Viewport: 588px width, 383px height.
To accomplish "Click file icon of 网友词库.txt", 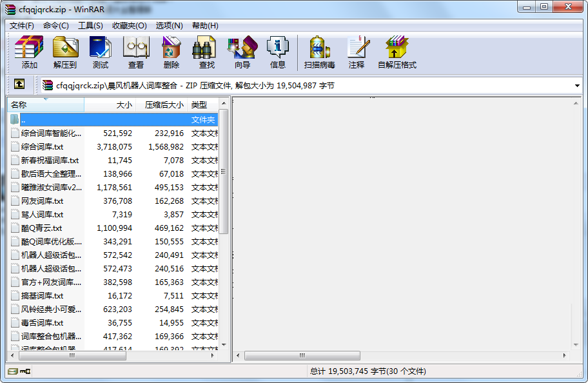I will pyautogui.click(x=15, y=201).
